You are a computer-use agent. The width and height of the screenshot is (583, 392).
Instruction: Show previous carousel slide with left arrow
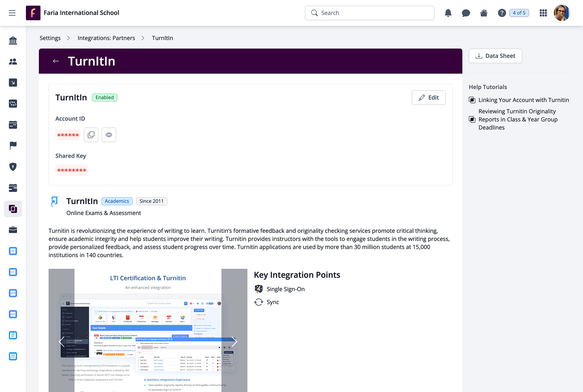coord(62,342)
